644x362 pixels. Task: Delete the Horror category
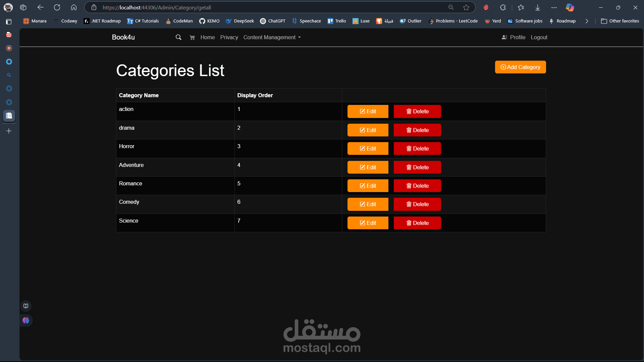click(417, 148)
